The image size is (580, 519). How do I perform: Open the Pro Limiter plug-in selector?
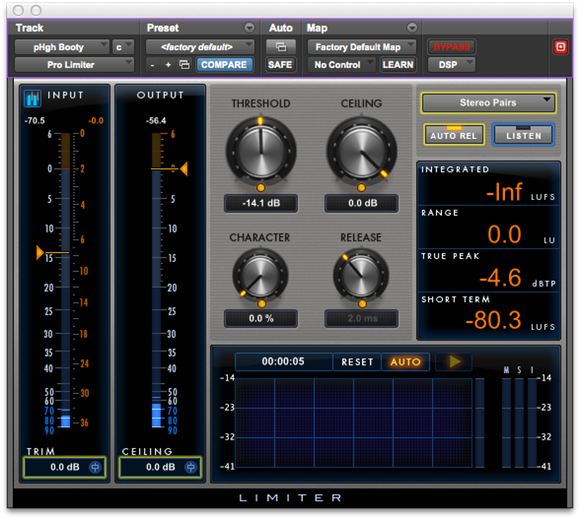click(x=74, y=65)
